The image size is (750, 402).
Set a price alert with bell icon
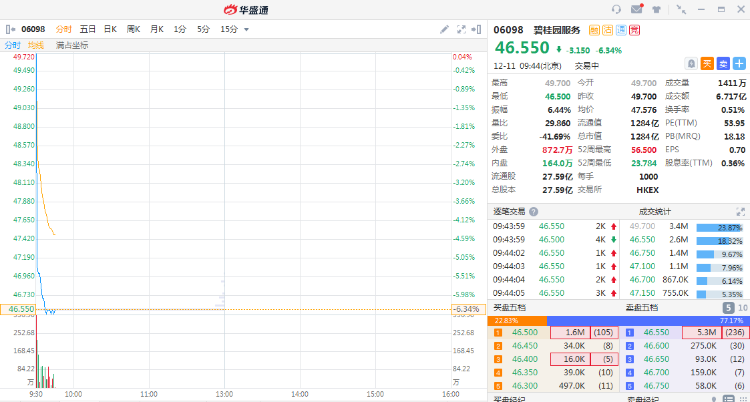tap(691, 64)
